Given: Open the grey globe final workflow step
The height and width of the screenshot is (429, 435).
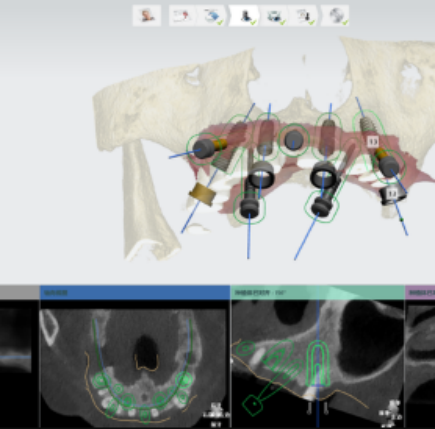Looking at the screenshot, I should pos(335,15).
